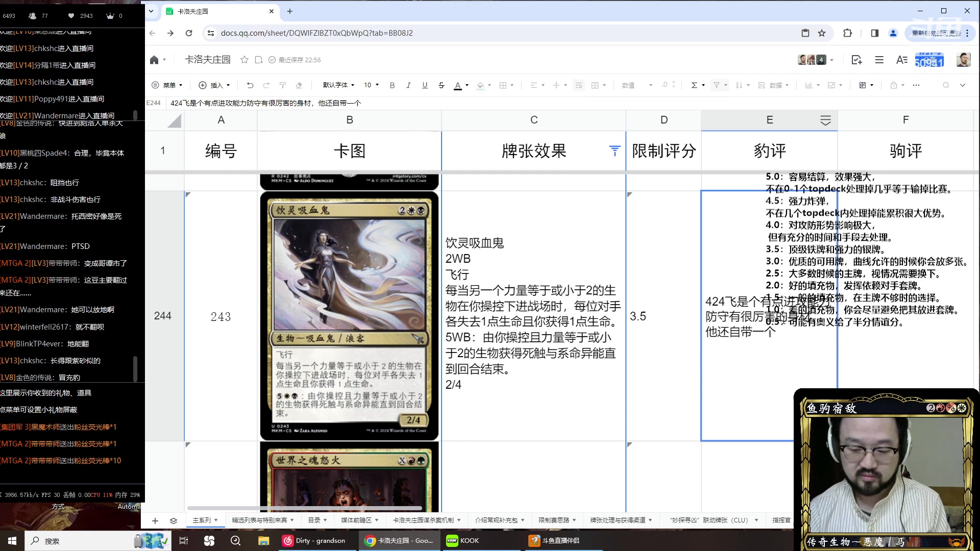Screen dimensions: 980x551
Task: Open 牌张处理与获得渠道 tab dropdown arrow
Action: pyautogui.click(x=650, y=520)
